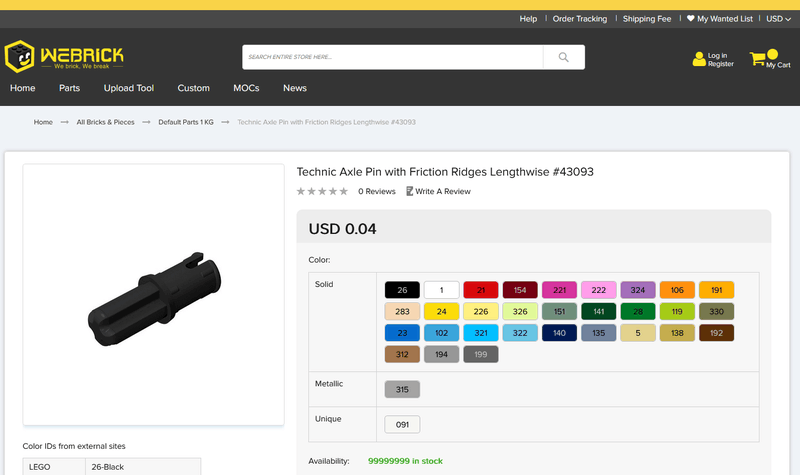The image size is (800, 475).
Task: Click the Help link
Action: pos(528,19)
